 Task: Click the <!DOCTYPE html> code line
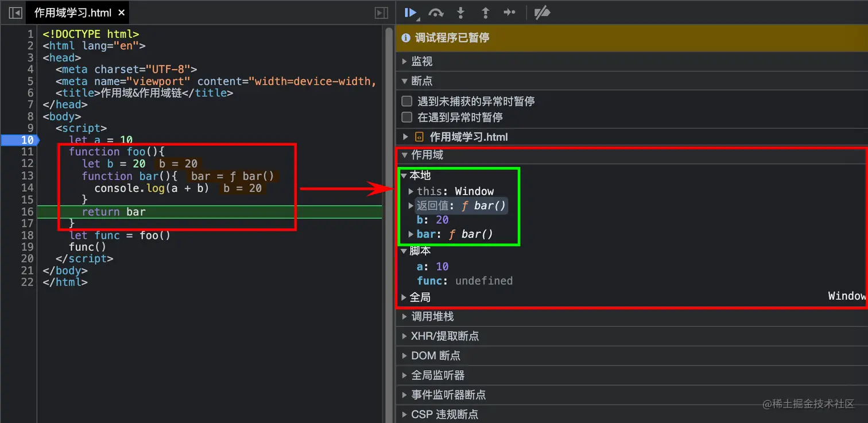click(x=91, y=34)
